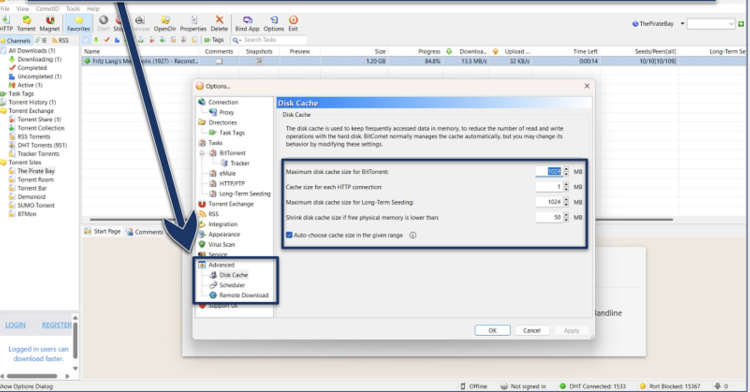Click the green go button at top right
Viewport: 750px width, 392px height.
(x=741, y=24)
